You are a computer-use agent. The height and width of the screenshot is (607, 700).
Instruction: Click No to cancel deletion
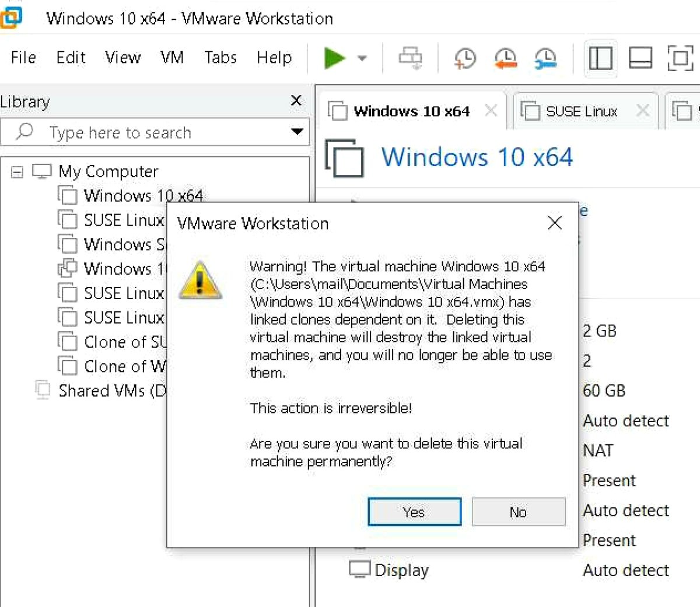pos(518,512)
